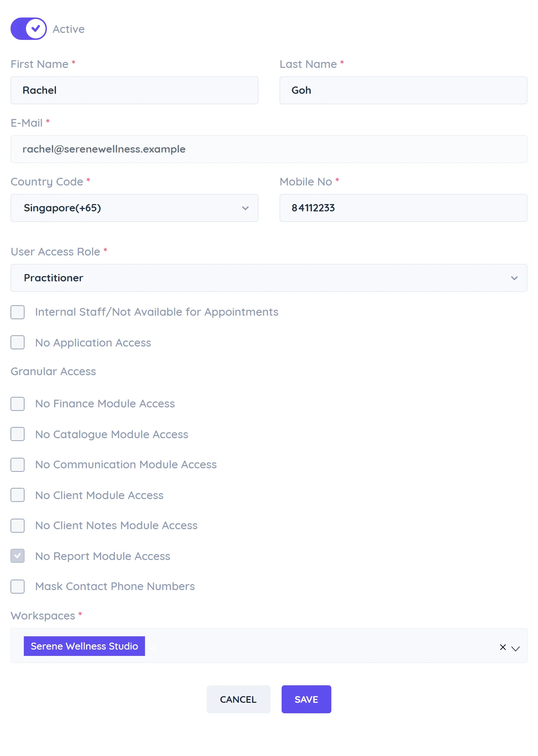538x756 pixels.
Task: Uncheck No Report Module Access
Action: coord(18,556)
